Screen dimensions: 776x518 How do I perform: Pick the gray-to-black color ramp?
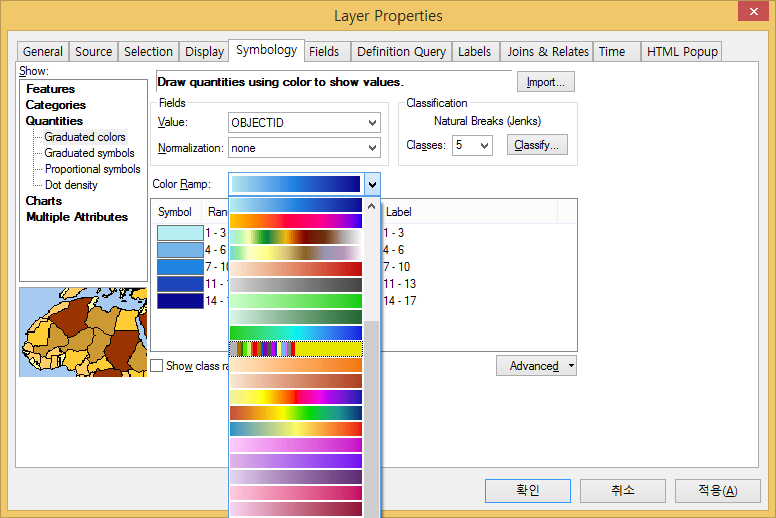296,285
